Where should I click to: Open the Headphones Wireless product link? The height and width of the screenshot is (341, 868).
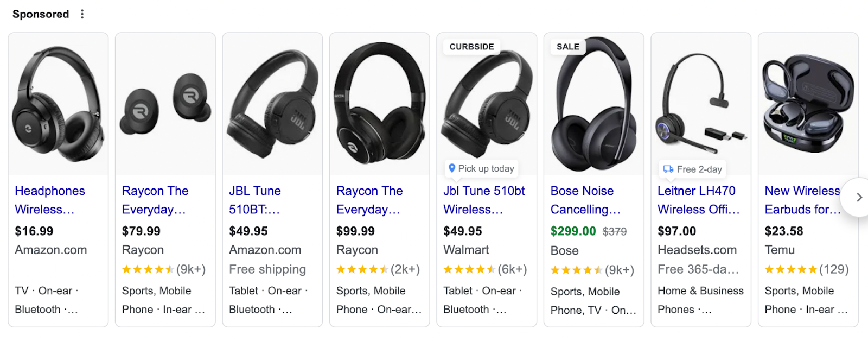50,200
